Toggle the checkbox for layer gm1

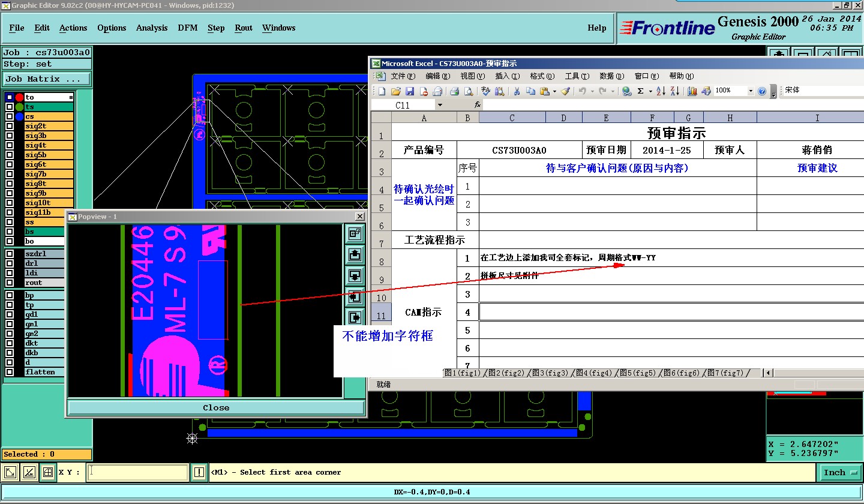[x=10, y=324]
